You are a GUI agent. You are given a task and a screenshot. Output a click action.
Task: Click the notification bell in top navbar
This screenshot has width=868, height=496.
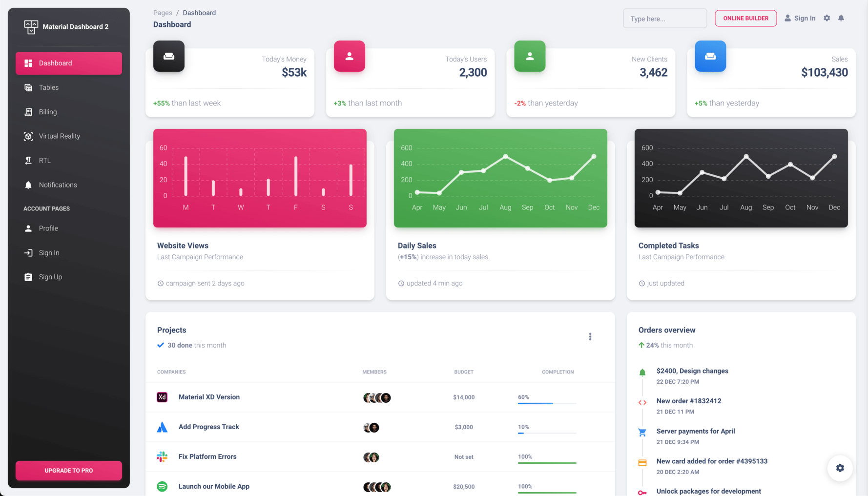point(841,18)
